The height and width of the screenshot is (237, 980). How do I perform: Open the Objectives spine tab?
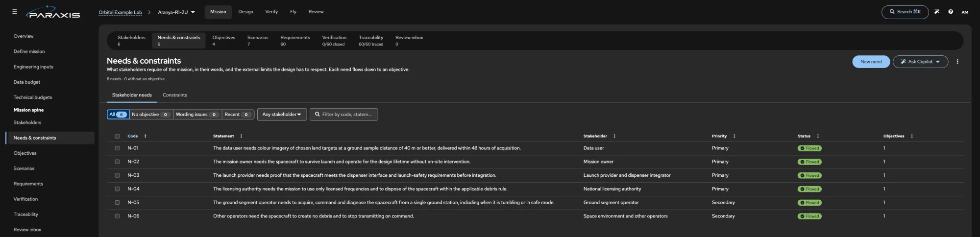click(x=223, y=41)
